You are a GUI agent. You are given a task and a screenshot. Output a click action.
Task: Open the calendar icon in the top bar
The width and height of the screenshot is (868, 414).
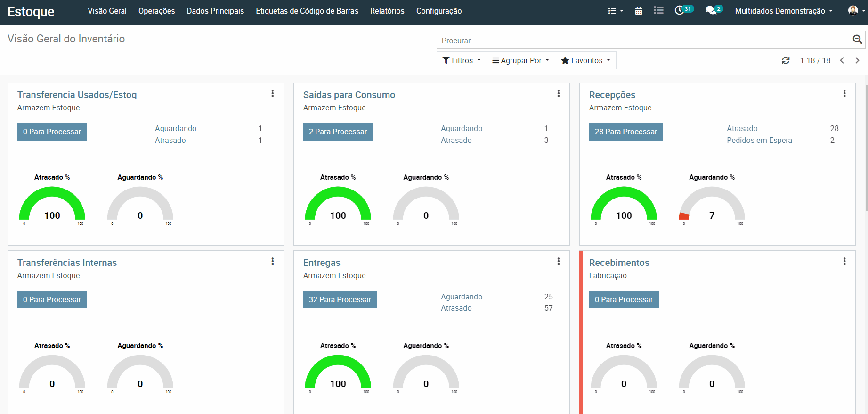tap(638, 11)
